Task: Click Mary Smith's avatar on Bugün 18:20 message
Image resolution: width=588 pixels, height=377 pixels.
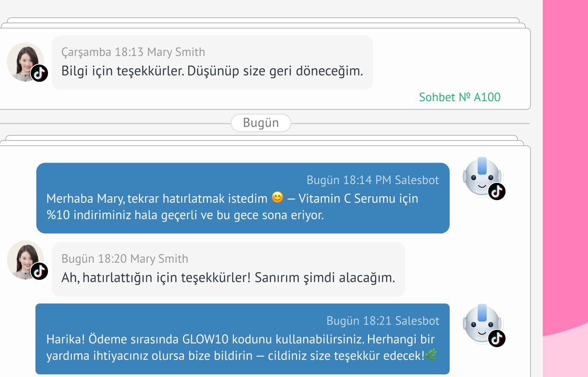Action: coord(25,259)
